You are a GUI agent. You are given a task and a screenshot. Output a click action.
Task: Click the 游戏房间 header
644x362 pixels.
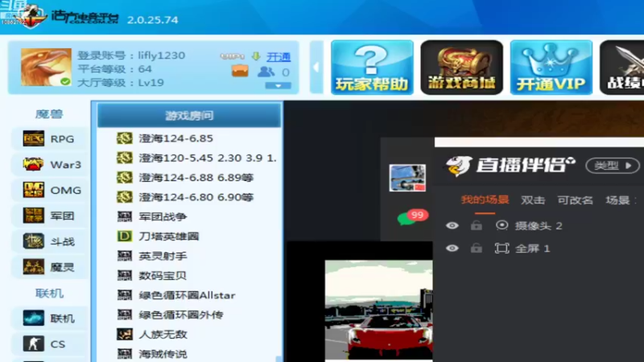(189, 115)
